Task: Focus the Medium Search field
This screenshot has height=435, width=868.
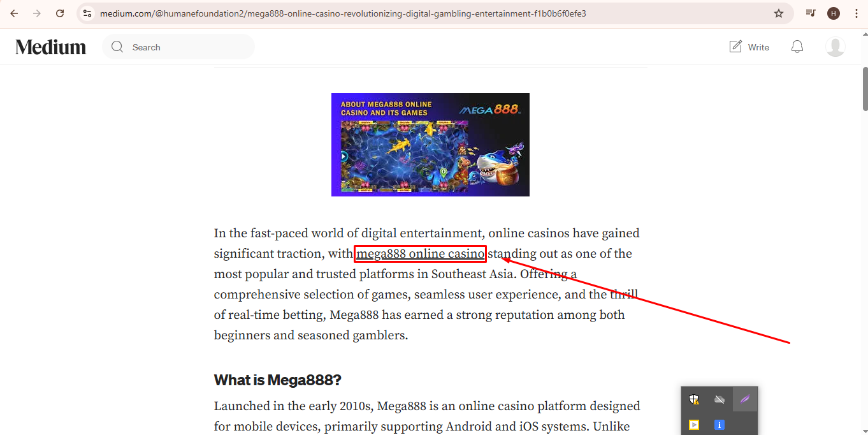Action: [178, 47]
